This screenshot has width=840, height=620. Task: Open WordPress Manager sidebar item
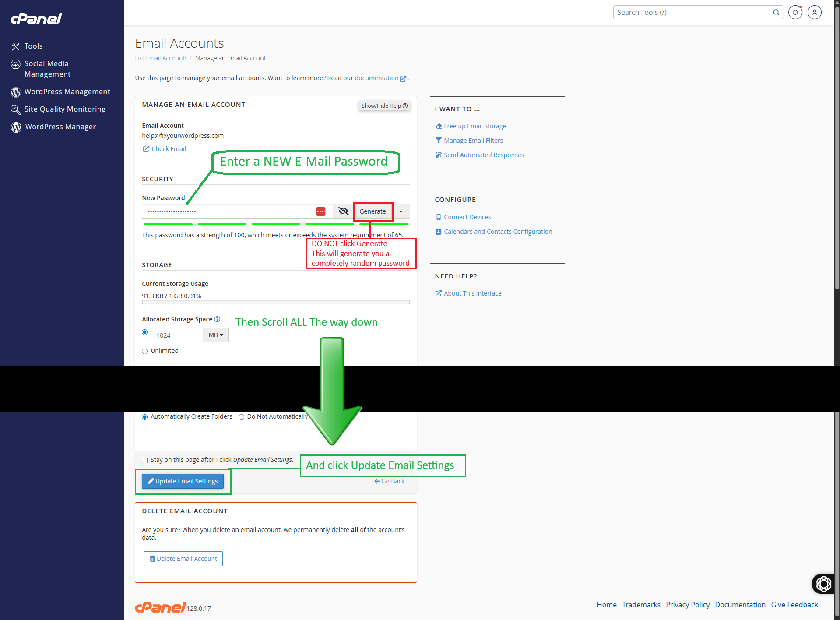point(60,127)
